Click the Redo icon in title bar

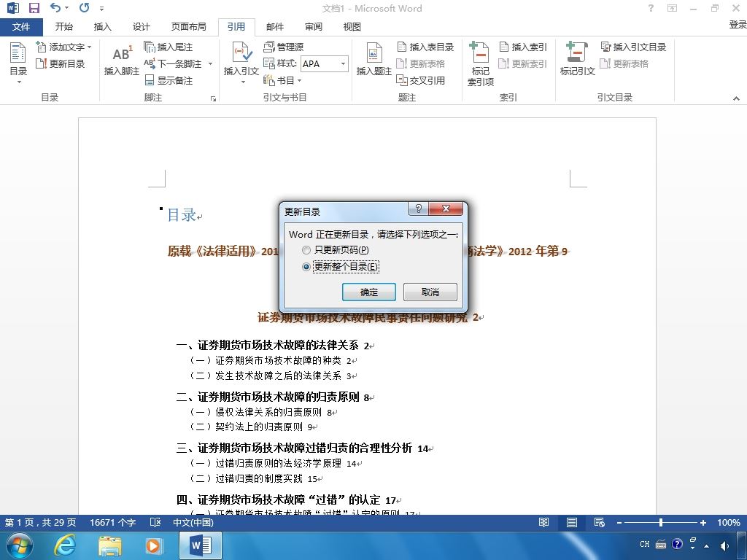tap(85, 7)
